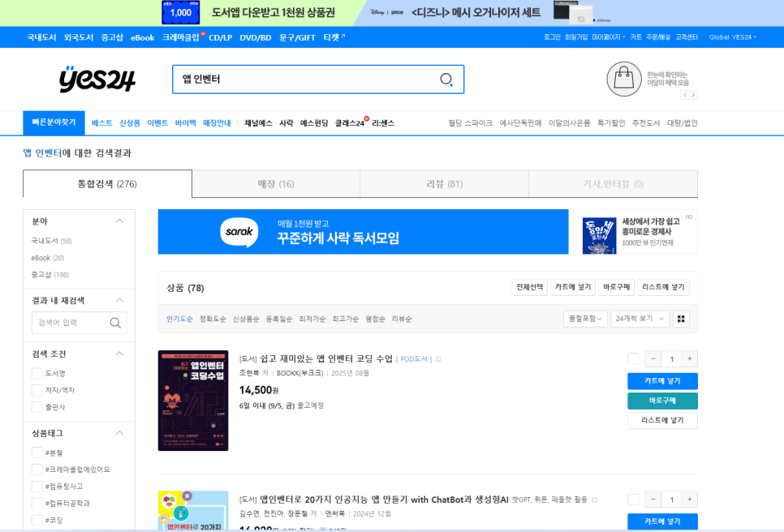
Task: Click main search input field
Action: (x=308, y=79)
